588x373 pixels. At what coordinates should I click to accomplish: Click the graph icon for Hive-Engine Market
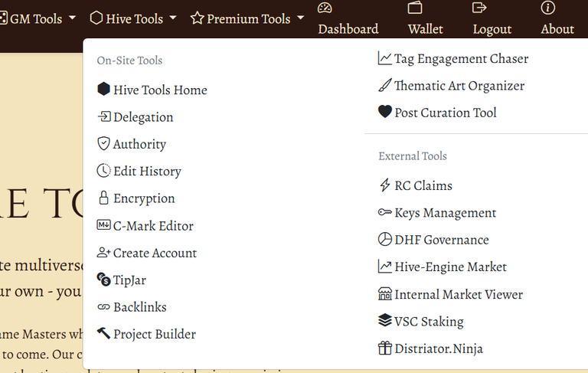pyautogui.click(x=385, y=267)
